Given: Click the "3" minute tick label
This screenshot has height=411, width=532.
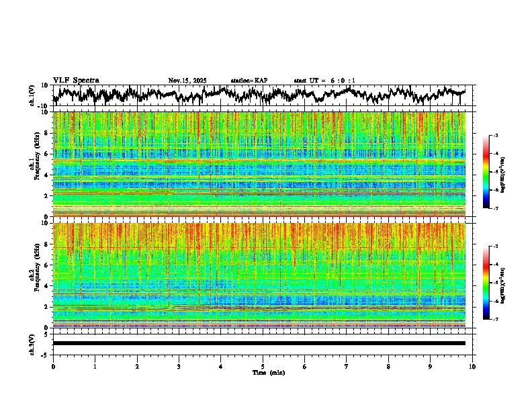Looking at the screenshot, I should click(179, 367).
